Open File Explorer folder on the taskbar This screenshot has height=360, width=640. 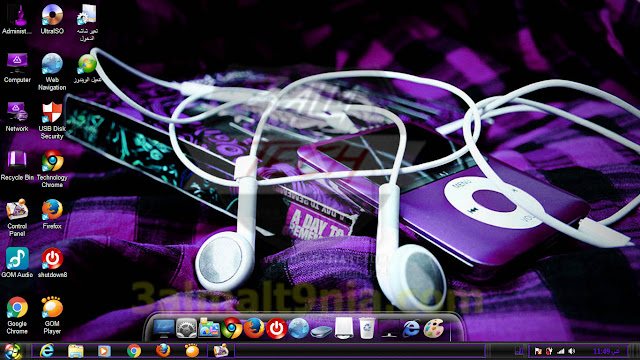tap(76, 351)
